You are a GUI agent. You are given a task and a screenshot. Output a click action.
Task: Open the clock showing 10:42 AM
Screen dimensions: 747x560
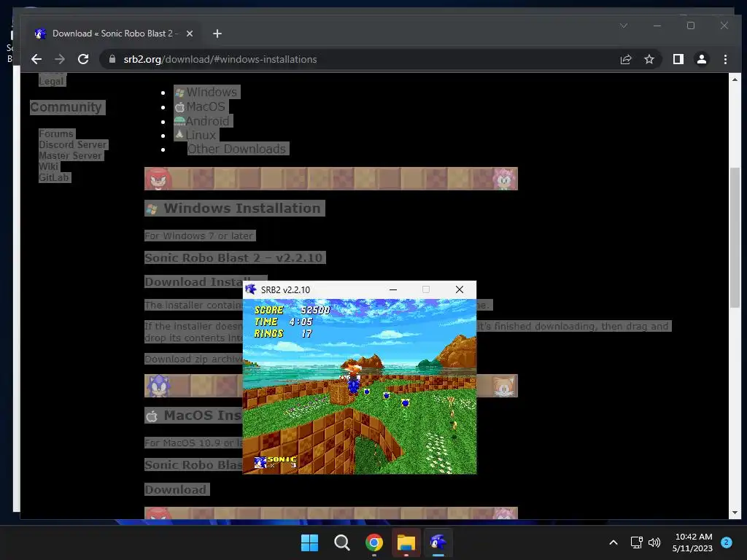[693, 542]
